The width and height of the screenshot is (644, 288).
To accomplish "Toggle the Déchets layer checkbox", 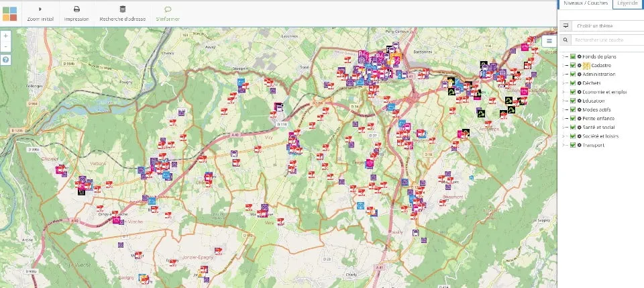I will [x=572, y=83].
